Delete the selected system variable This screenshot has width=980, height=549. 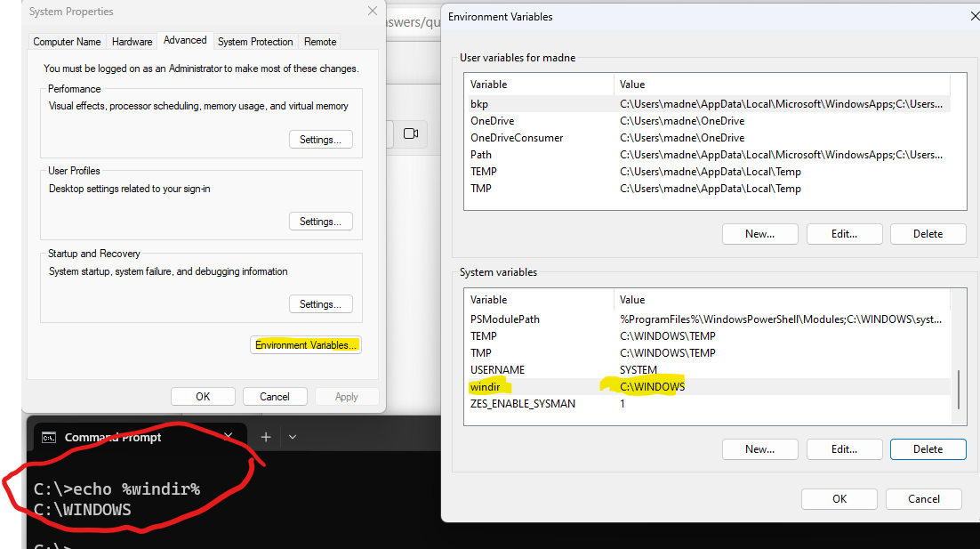(x=928, y=448)
